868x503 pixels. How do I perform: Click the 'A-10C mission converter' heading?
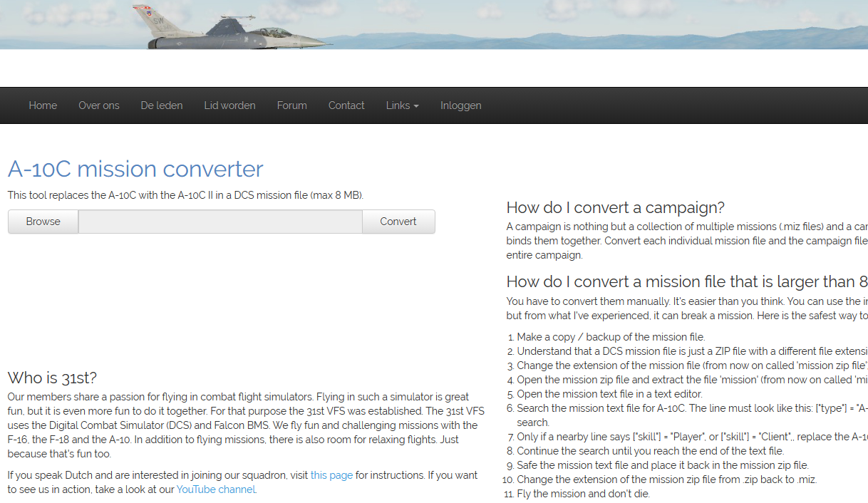[135, 169]
